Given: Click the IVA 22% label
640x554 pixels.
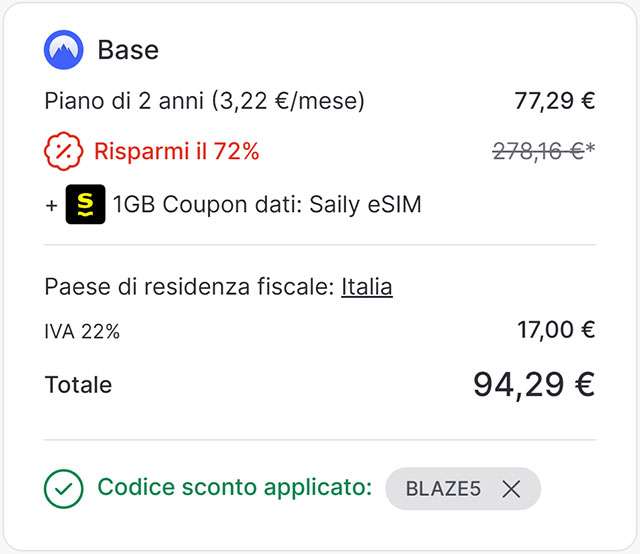Looking at the screenshot, I should click(82, 332).
